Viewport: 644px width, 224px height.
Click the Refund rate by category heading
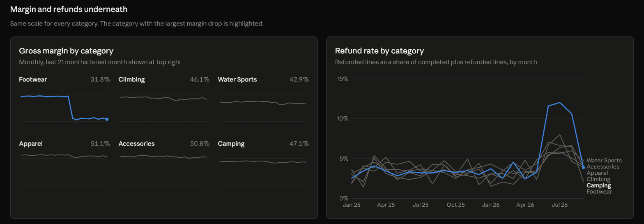[x=379, y=51]
